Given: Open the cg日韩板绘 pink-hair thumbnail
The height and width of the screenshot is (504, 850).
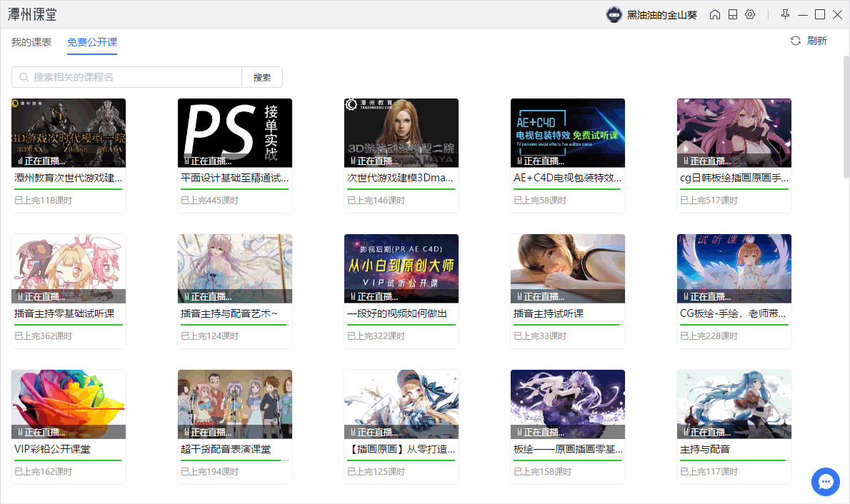Looking at the screenshot, I should [x=734, y=133].
